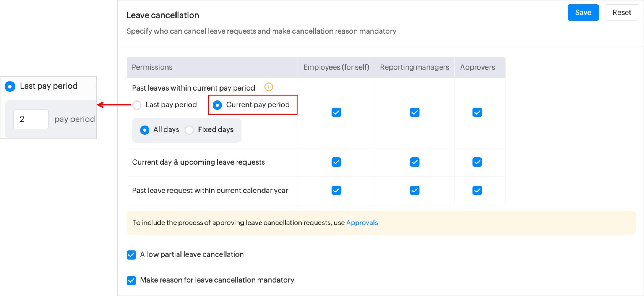Choose the Current pay period radio button

[x=217, y=105]
